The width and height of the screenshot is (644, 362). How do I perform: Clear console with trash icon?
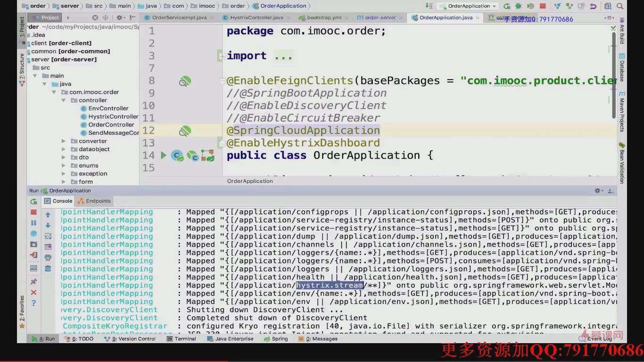[x=48, y=269]
